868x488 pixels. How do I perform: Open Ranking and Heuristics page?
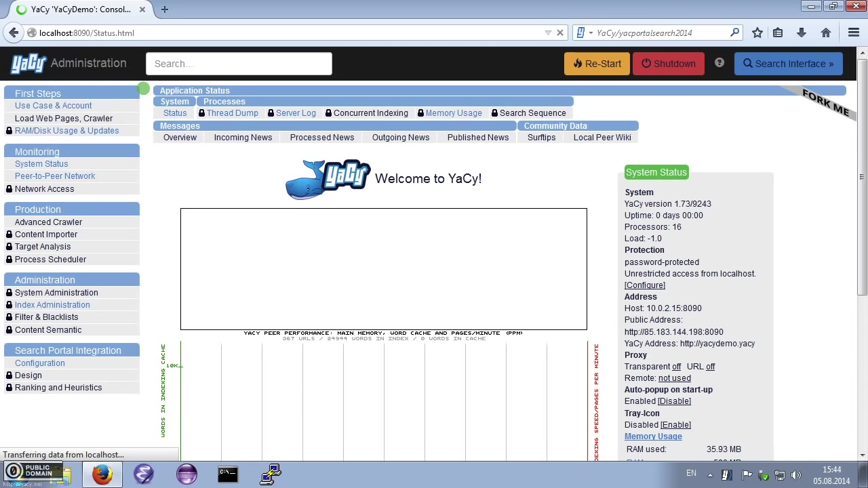tap(58, 388)
